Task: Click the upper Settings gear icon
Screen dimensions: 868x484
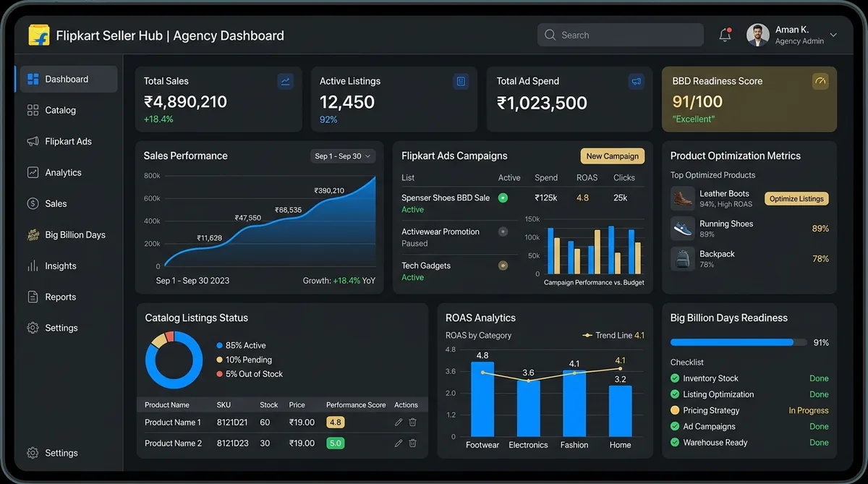Action: (x=33, y=328)
